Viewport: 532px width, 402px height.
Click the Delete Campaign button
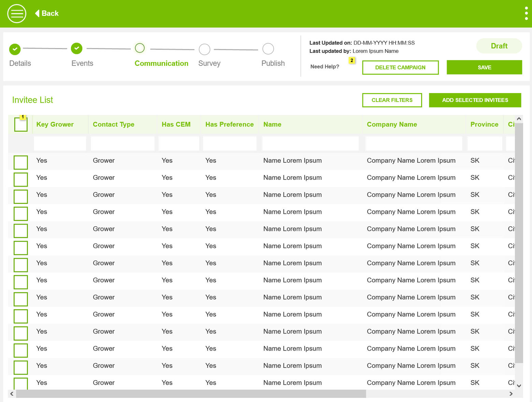pyautogui.click(x=400, y=68)
